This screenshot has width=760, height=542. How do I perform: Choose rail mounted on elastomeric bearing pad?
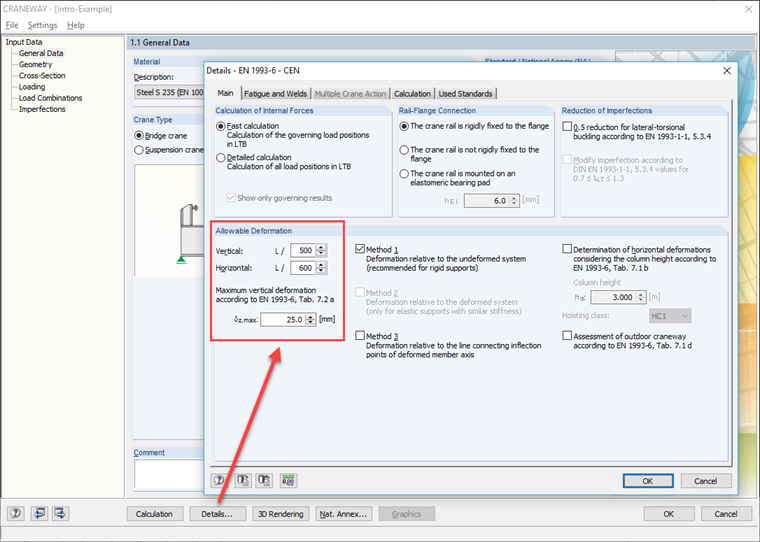pyautogui.click(x=404, y=174)
